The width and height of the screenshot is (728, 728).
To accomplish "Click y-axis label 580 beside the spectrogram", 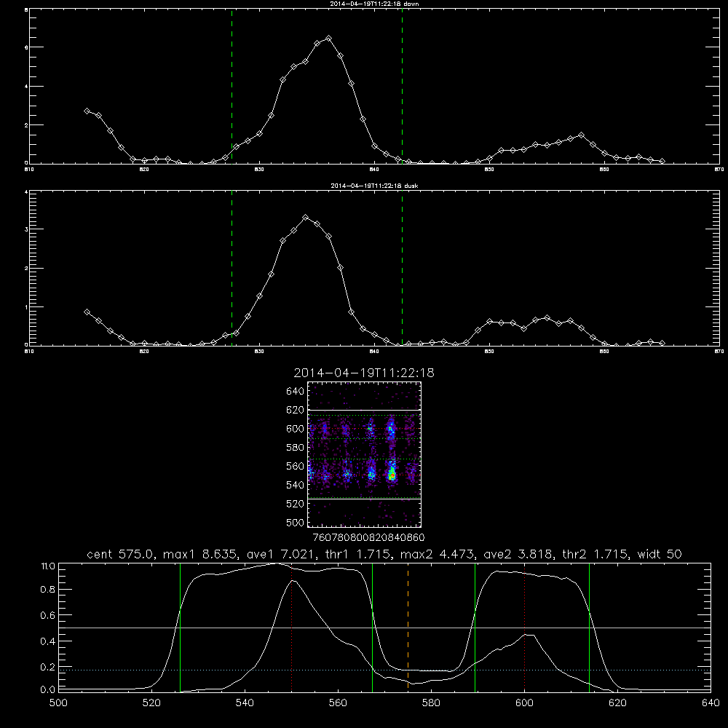I will pyautogui.click(x=296, y=448).
